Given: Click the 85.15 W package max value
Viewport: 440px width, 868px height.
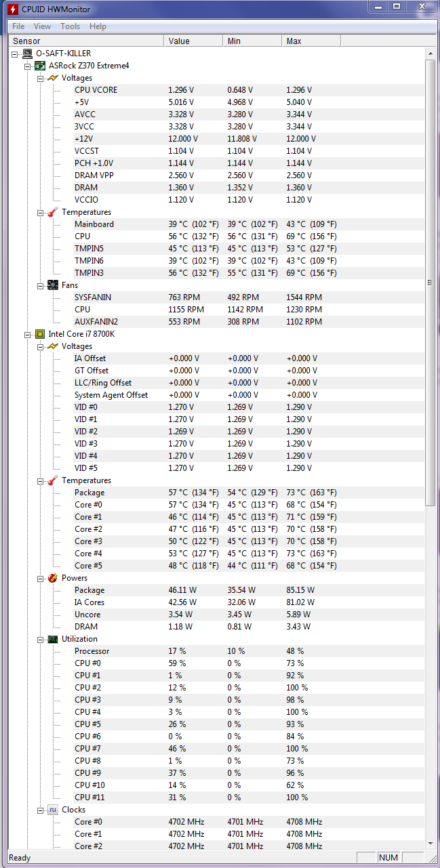Looking at the screenshot, I should point(300,590).
